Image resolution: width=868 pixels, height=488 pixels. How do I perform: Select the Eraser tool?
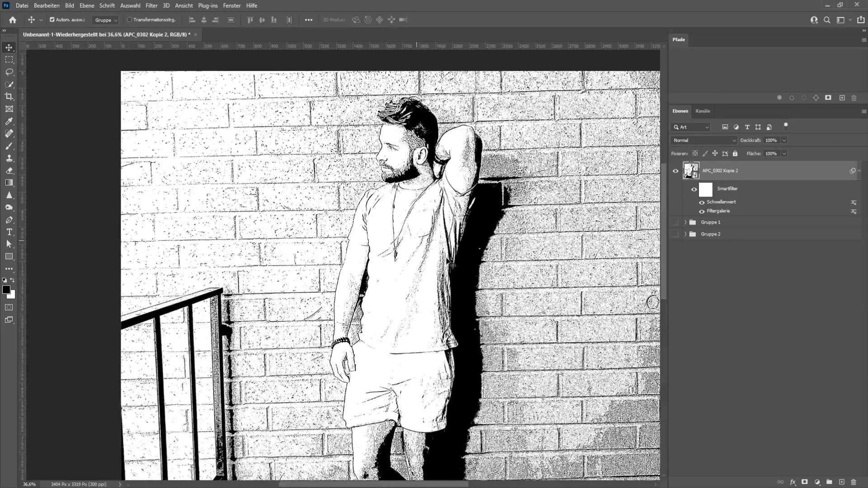click(9, 171)
